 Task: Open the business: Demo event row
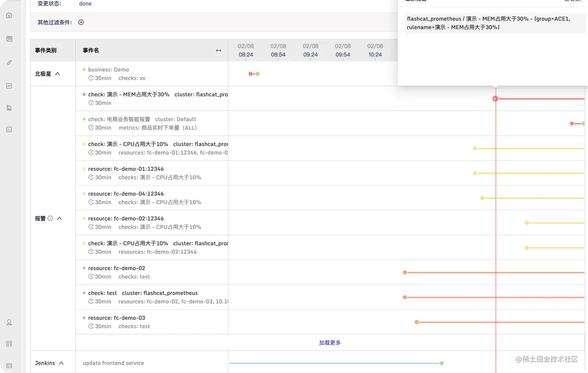[152, 74]
